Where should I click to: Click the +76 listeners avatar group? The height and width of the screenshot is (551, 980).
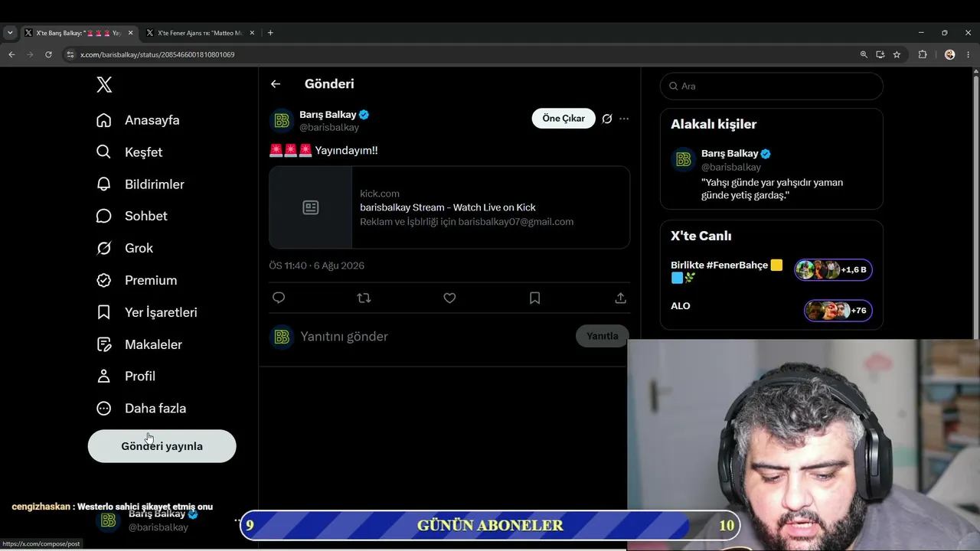(x=838, y=311)
